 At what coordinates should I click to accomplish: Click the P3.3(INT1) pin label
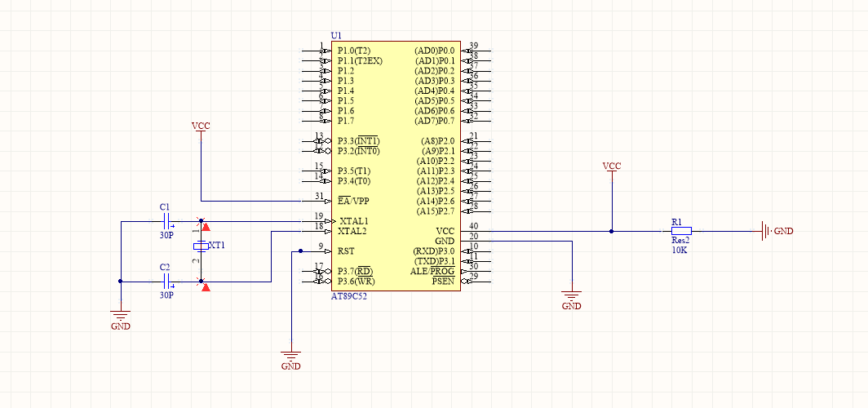pos(358,140)
